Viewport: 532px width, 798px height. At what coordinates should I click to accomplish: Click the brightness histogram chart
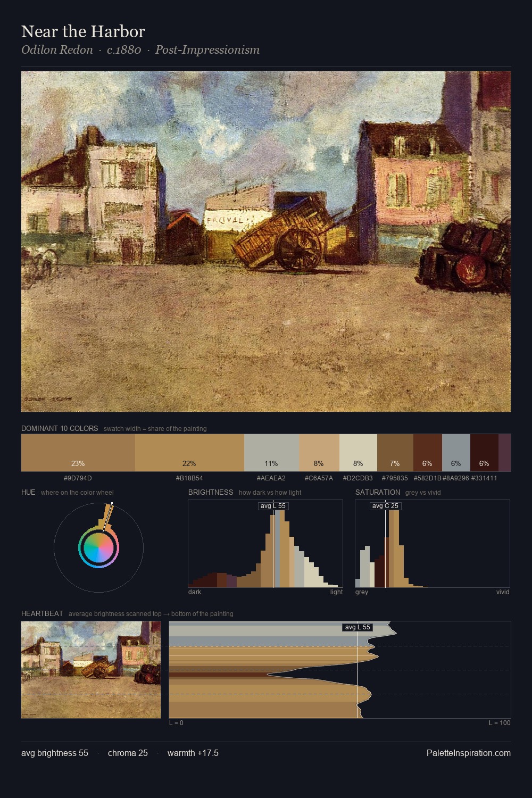pos(265,544)
